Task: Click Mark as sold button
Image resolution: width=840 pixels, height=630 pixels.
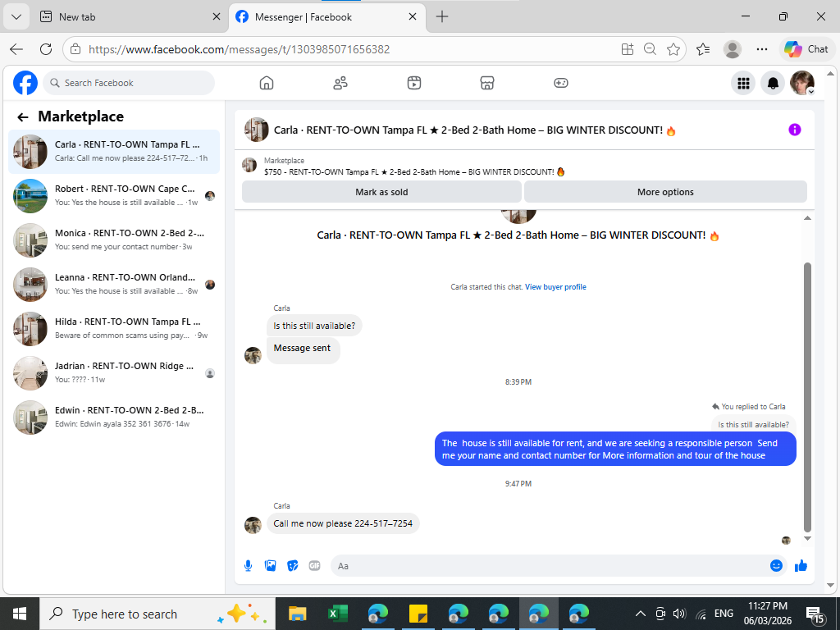Action: 381,192
